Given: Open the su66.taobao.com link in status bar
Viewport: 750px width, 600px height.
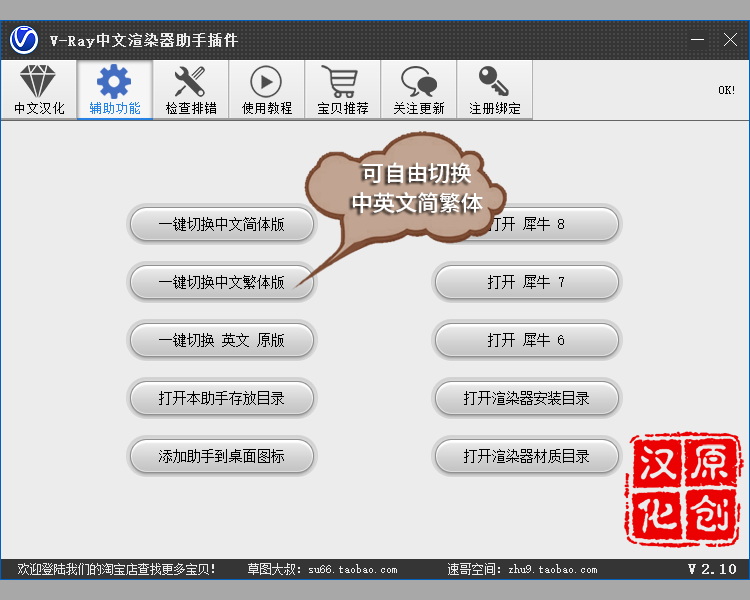Looking at the screenshot, I should pos(353,569).
